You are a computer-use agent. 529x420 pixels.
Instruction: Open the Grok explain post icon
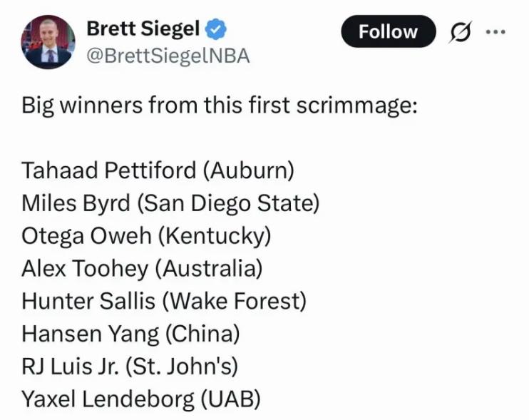460,31
